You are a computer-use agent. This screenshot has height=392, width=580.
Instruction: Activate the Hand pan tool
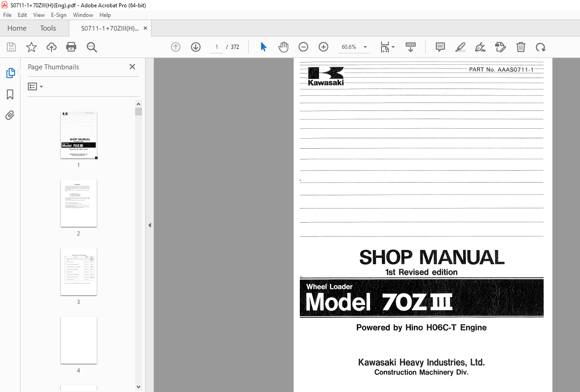(283, 47)
